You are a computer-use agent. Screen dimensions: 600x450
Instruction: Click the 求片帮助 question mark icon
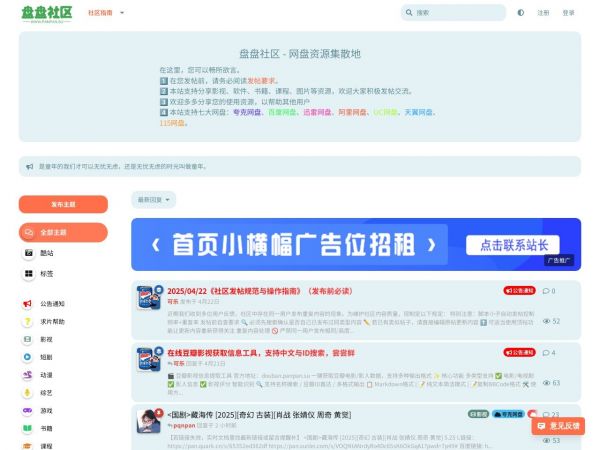point(28,321)
